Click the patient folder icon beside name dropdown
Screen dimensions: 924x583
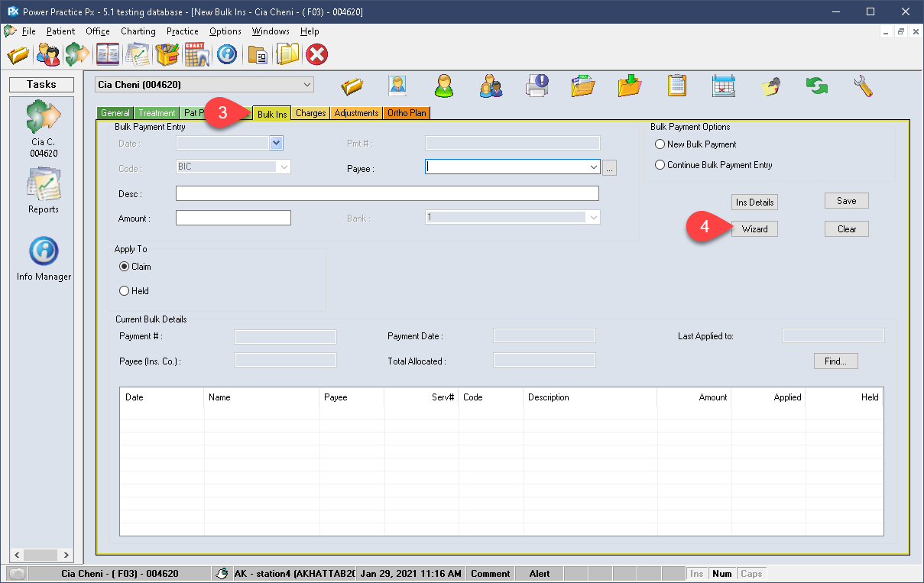click(352, 86)
